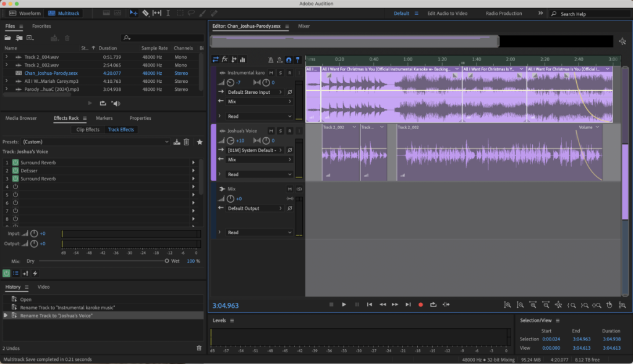Image resolution: width=633 pixels, height=364 pixels.
Task: Open [01M] System Default input dropdown
Action: click(255, 150)
